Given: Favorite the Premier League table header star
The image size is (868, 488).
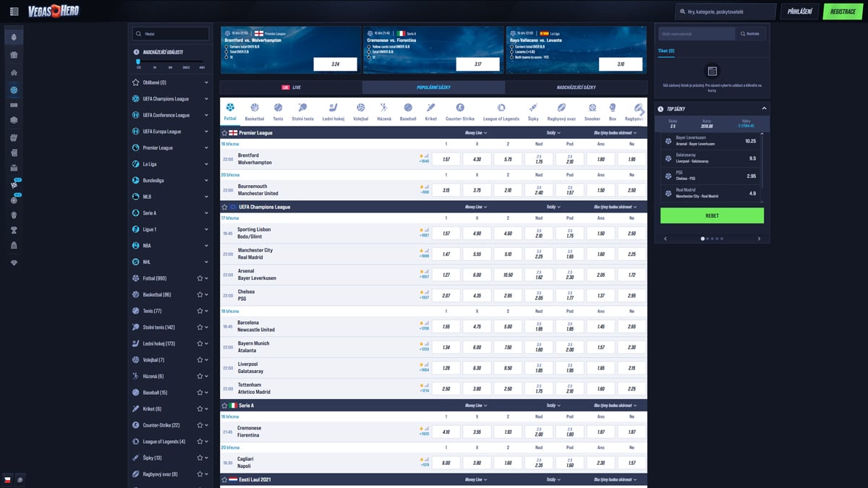Looking at the screenshot, I should (225, 133).
